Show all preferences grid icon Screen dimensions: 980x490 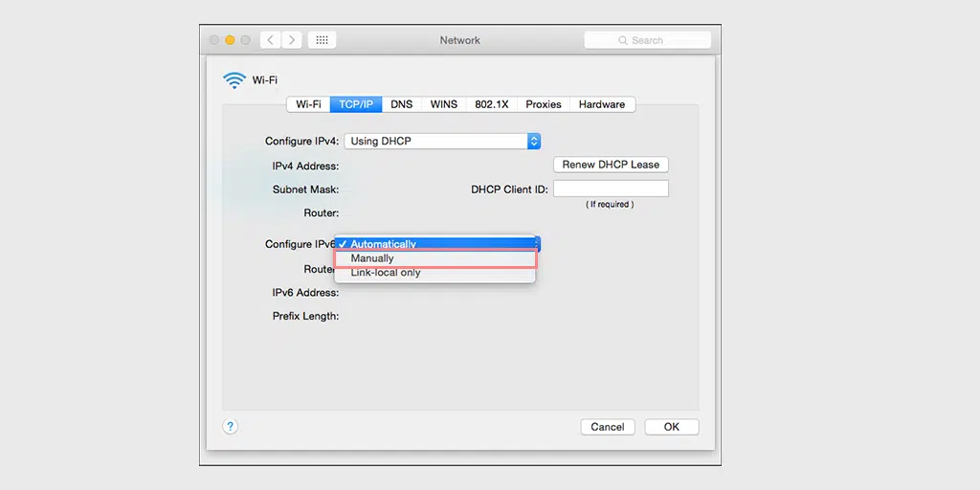(x=322, y=40)
